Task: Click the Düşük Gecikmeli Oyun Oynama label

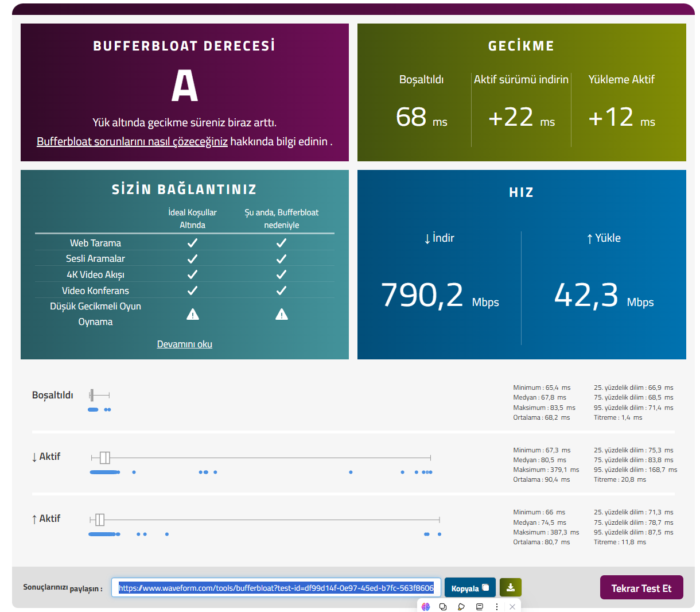Action: tap(95, 314)
